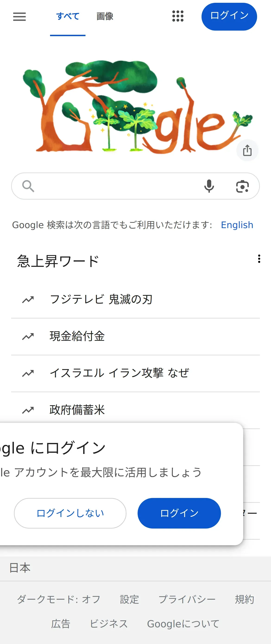Image resolution: width=271 pixels, height=644 pixels.
Task: Click the trending arrow beside 政府備蓄米
Action: coord(28,410)
